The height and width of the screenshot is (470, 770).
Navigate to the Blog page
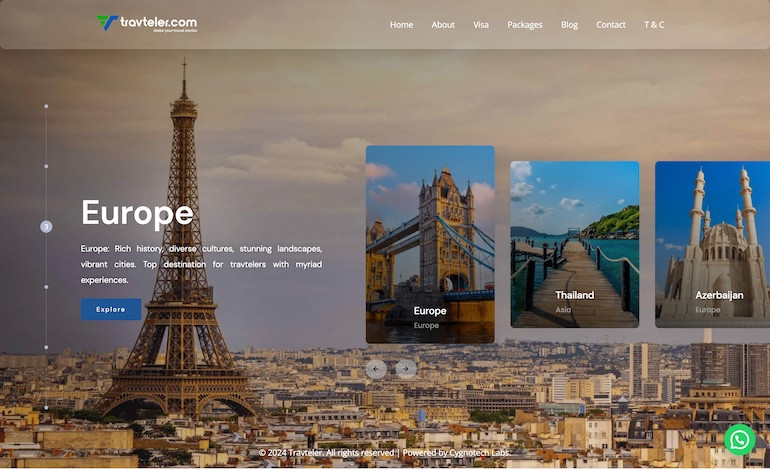[x=569, y=25]
